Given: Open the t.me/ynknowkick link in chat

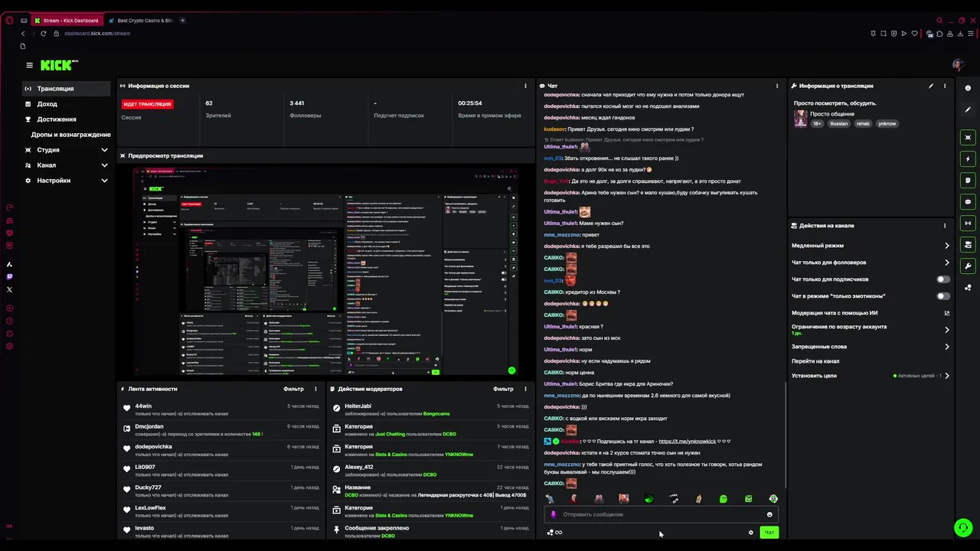Looking at the screenshot, I should click(687, 442).
